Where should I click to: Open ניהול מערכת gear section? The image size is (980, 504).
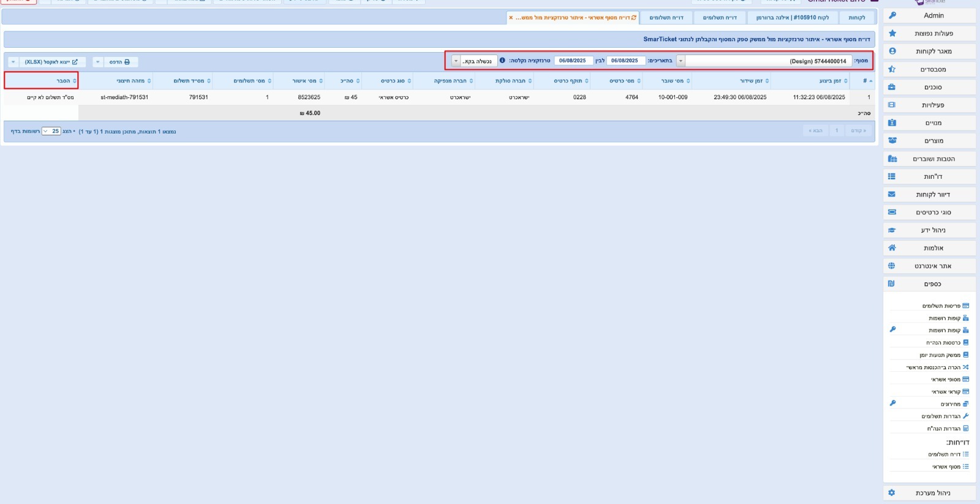click(x=929, y=492)
